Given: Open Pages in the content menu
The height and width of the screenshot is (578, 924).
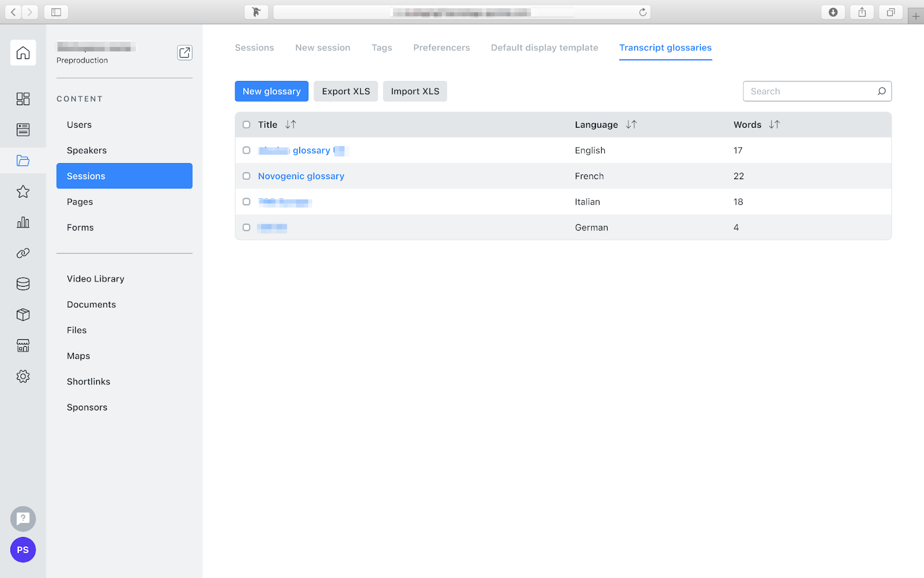Looking at the screenshot, I should point(80,202).
